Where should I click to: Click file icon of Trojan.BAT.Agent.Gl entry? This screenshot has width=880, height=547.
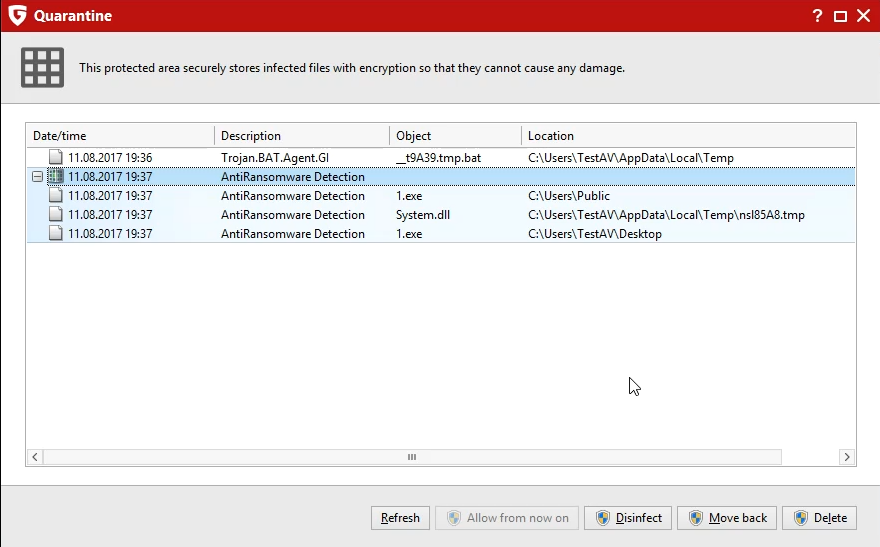(x=56, y=158)
